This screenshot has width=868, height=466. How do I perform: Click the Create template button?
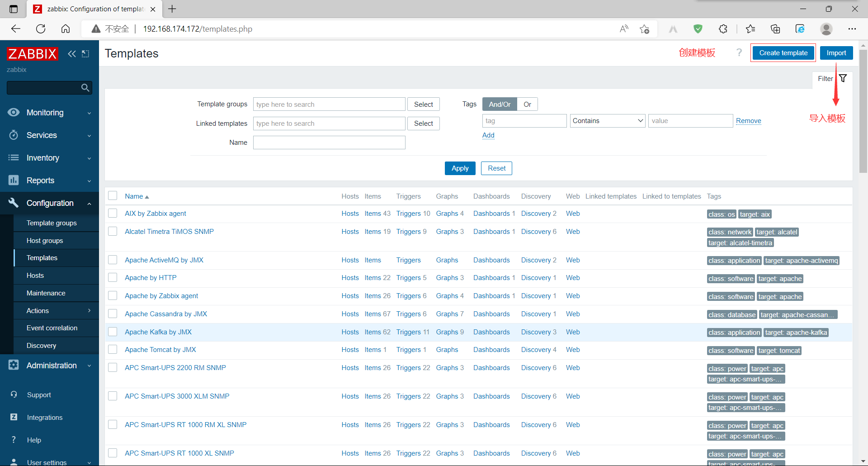click(783, 53)
